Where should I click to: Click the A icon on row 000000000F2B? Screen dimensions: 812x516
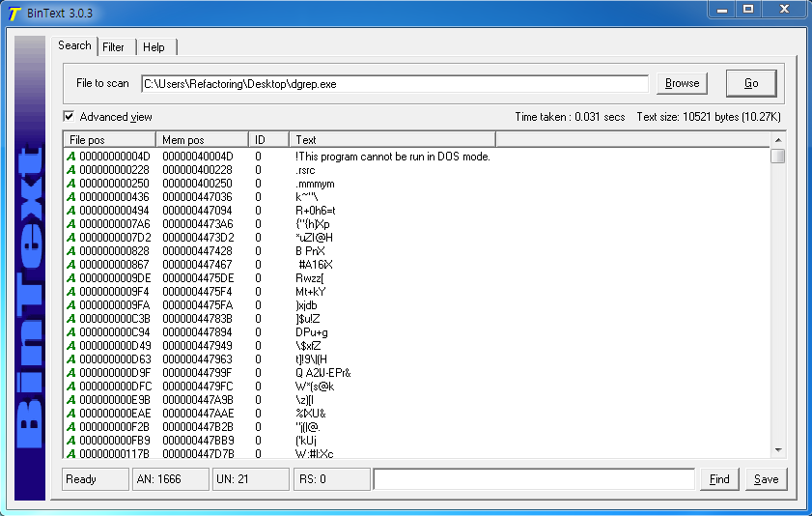click(70, 426)
